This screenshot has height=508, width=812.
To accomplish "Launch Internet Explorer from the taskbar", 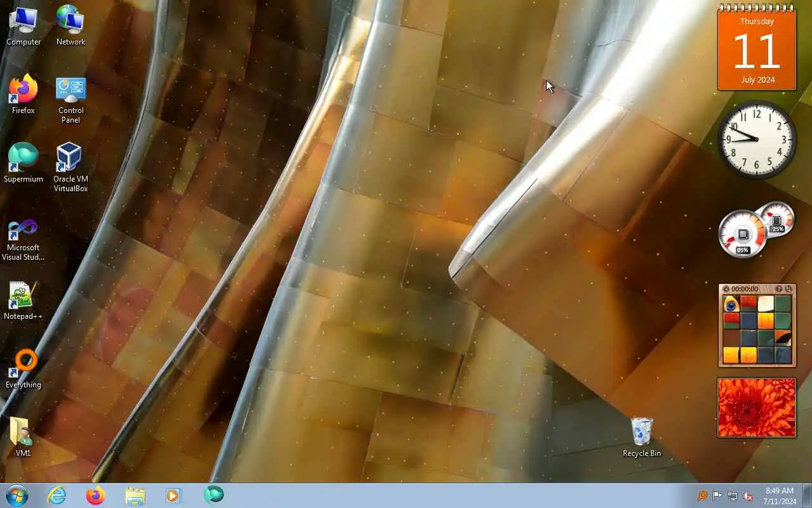I will point(57,495).
